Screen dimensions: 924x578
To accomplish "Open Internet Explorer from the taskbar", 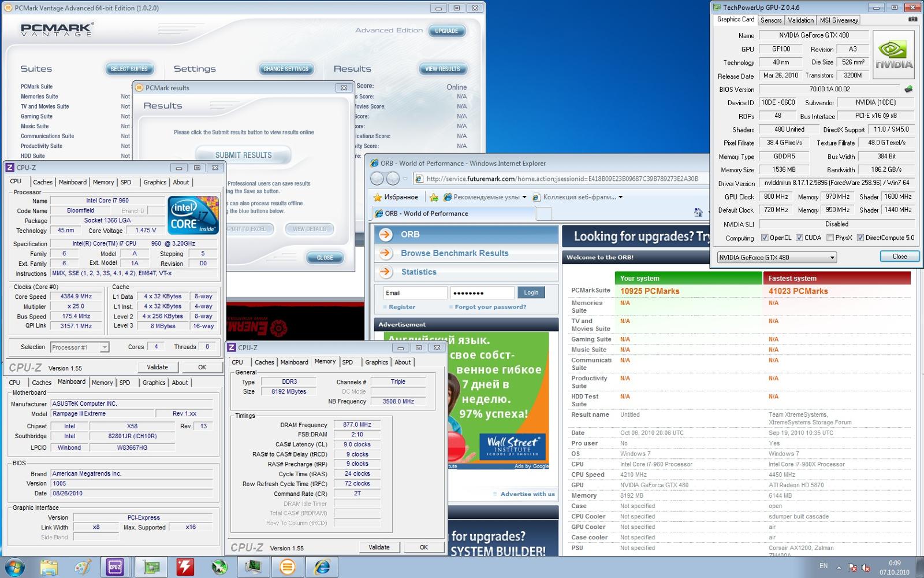I will coord(321,567).
